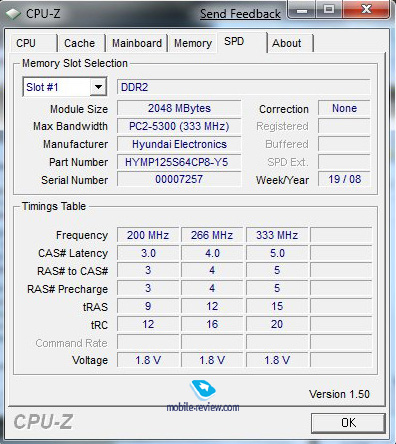Click the DDR2 memory type field
Screen dimensions: 396x444
[x=243, y=87]
